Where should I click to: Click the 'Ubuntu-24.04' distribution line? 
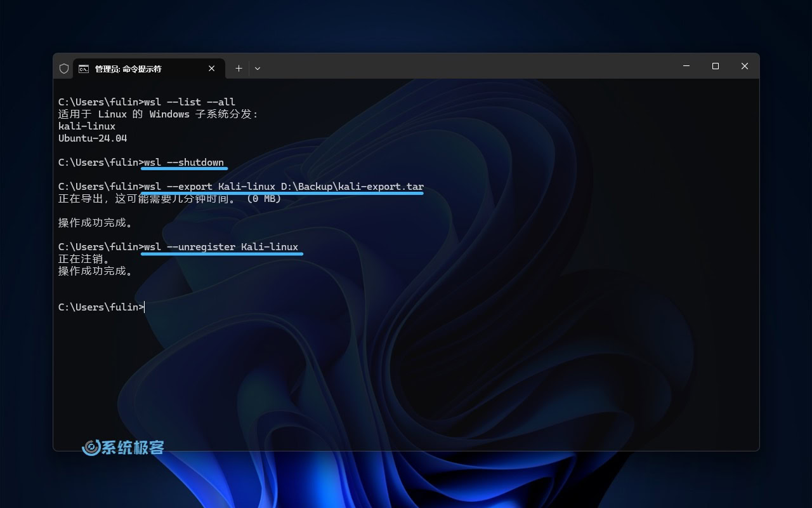93,138
